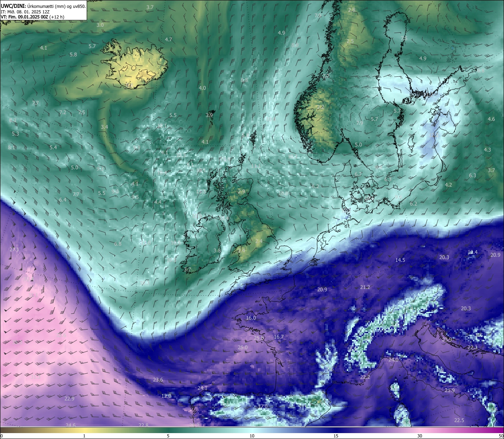Viewport: 504px width, 439px height.
Task: Click the 3.0 value north of Iceland
Action: pyautogui.click(x=100, y=25)
